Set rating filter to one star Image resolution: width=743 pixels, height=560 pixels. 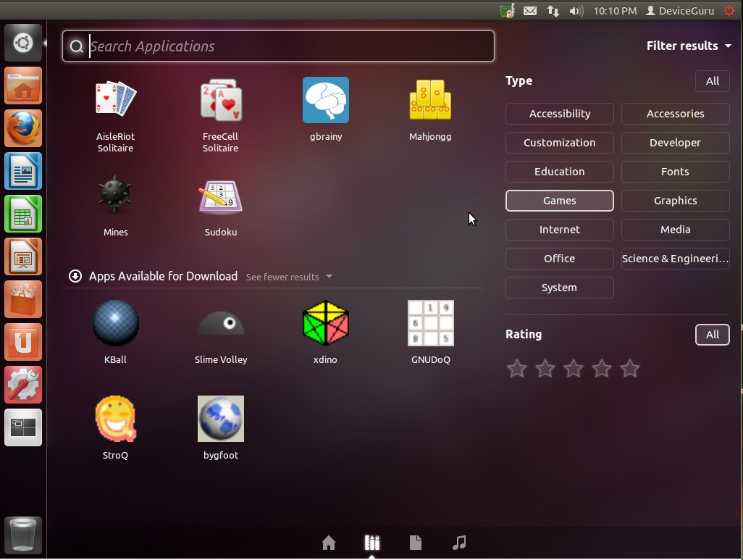(x=517, y=369)
